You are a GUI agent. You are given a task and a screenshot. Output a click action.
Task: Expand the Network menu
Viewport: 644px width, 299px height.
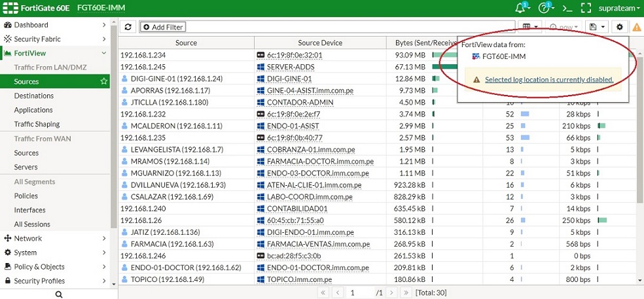click(55, 238)
